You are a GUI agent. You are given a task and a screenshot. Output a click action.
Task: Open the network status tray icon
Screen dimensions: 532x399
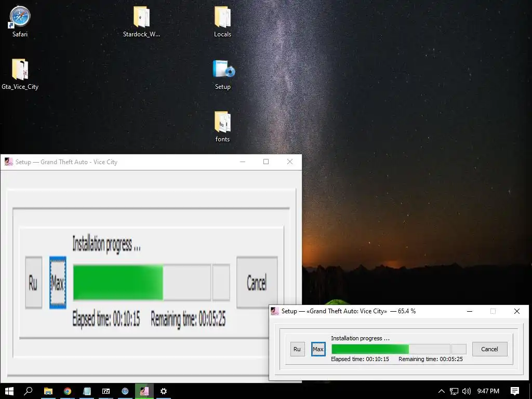(x=454, y=391)
